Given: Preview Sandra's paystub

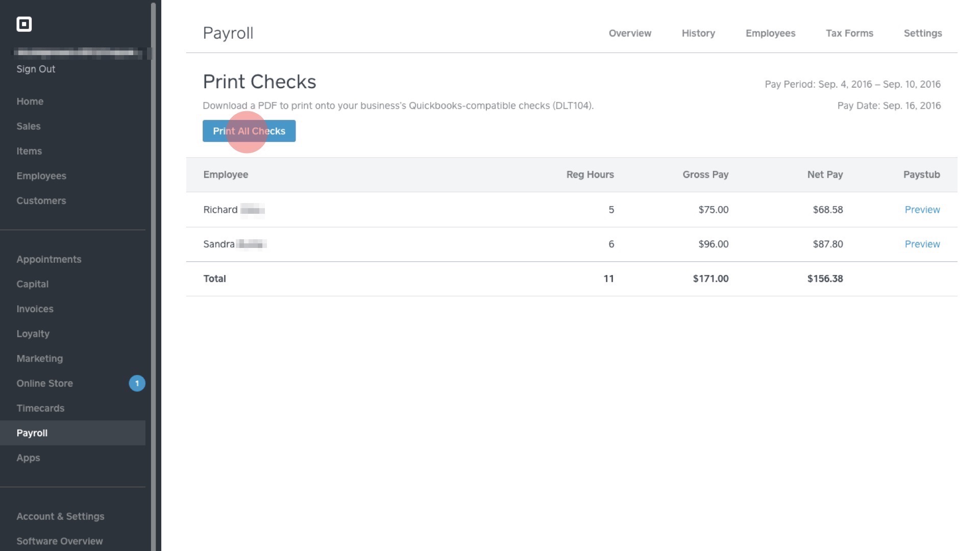Looking at the screenshot, I should click(922, 244).
